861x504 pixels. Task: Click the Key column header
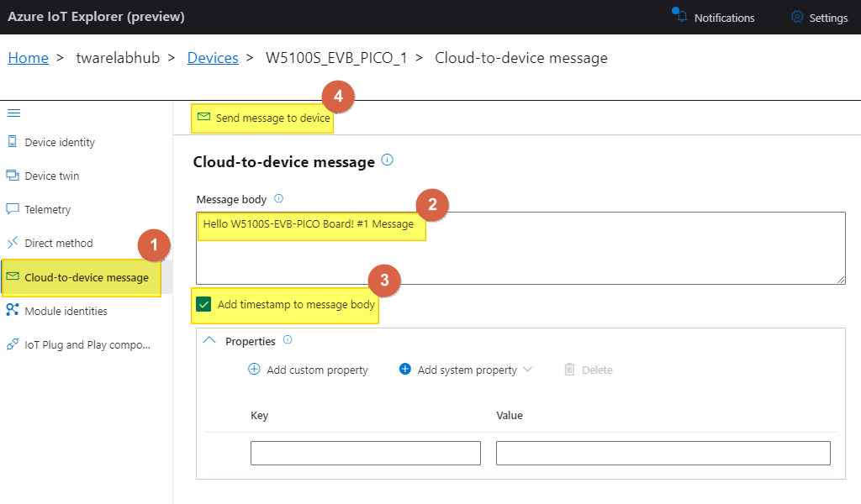coord(259,415)
